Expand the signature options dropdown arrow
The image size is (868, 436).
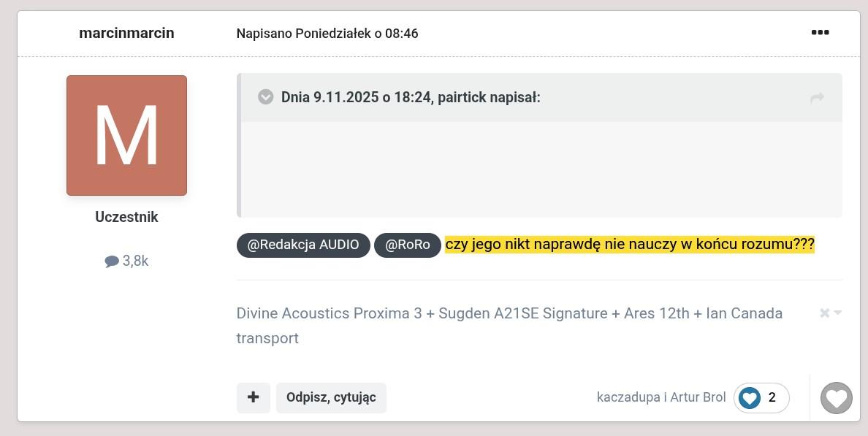tap(838, 313)
